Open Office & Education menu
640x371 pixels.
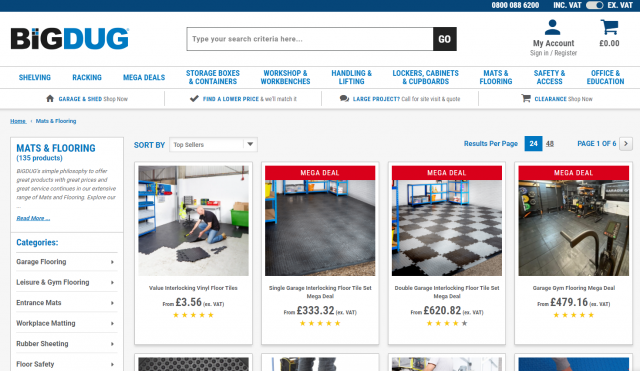point(605,77)
